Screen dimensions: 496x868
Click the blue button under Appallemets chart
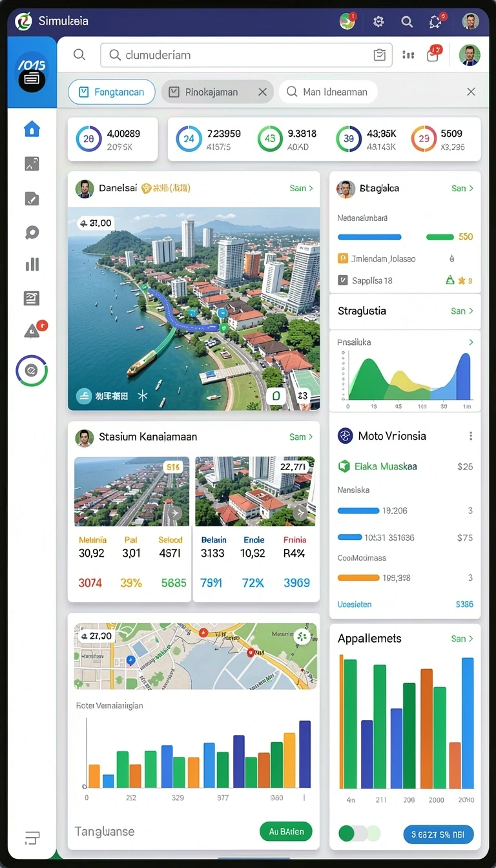[439, 834]
